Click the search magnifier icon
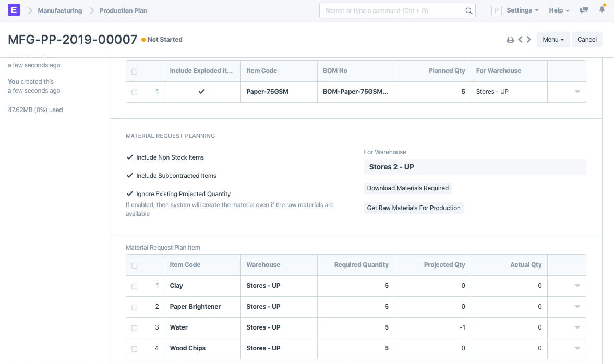The width and height of the screenshot is (614, 364). click(x=468, y=11)
